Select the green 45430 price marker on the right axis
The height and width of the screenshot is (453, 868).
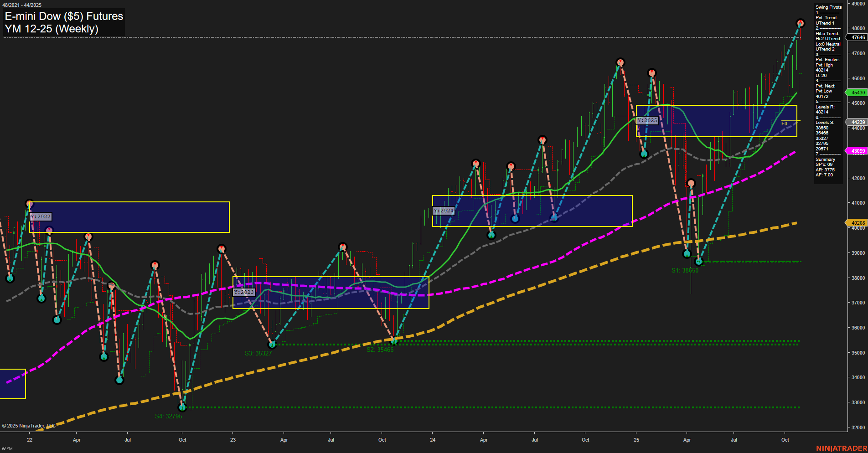tap(856, 93)
